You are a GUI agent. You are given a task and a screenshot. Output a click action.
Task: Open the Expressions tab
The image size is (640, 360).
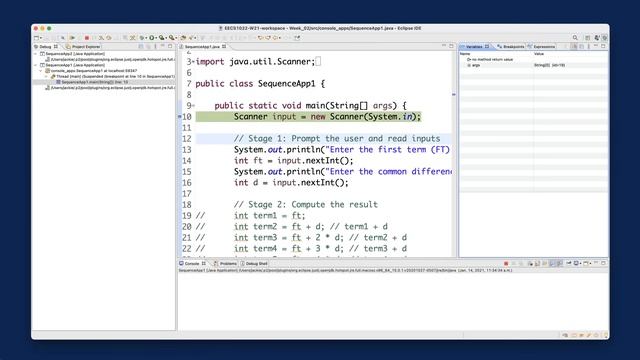point(541,47)
